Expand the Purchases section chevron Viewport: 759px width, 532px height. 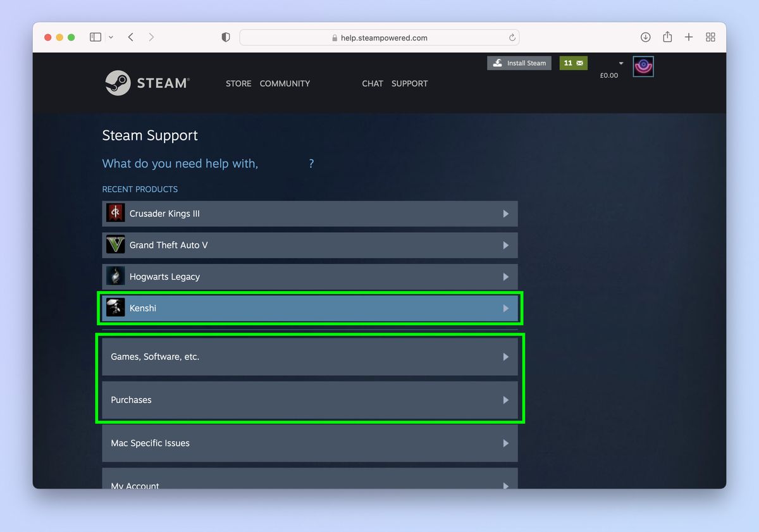click(505, 400)
